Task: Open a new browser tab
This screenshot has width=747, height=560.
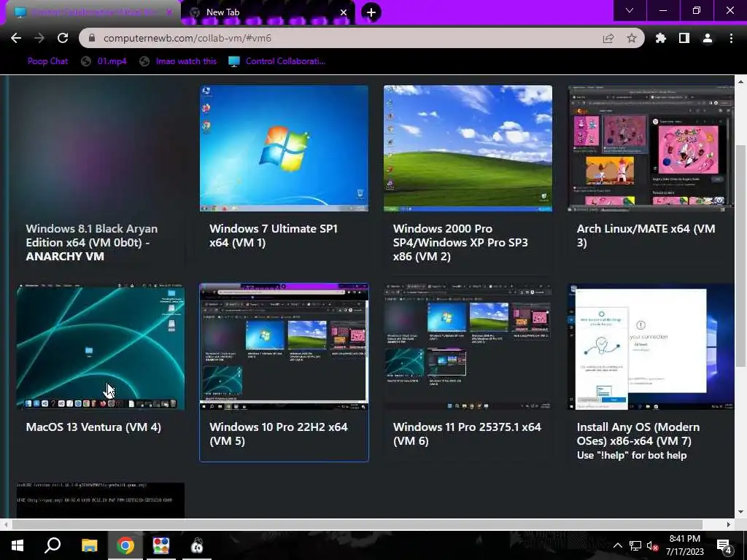Action: [x=371, y=12]
